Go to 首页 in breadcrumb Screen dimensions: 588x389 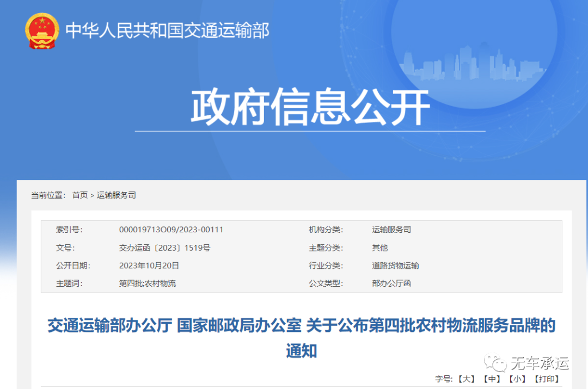[x=80, y=195]
